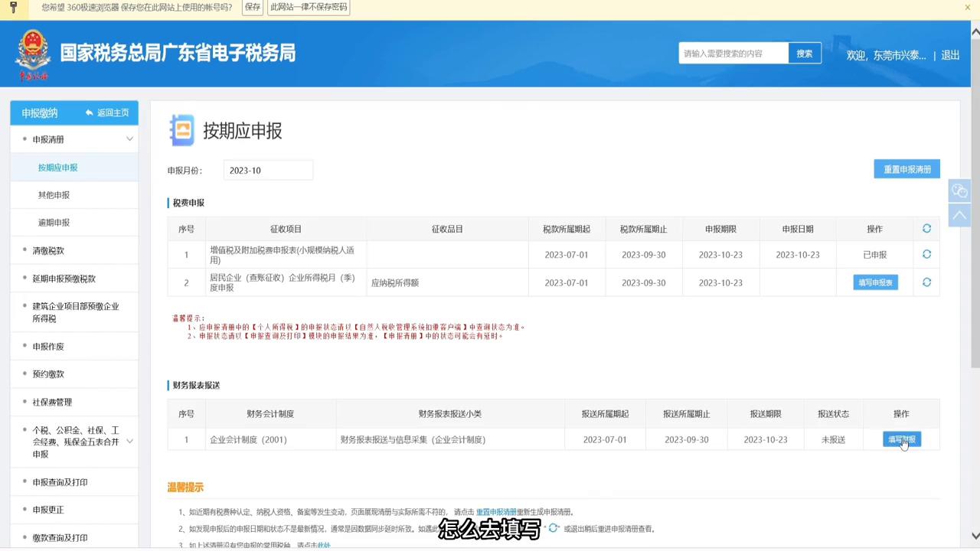
Task: Click the 重置申报清册 button
Action: [x=906, y=168]
